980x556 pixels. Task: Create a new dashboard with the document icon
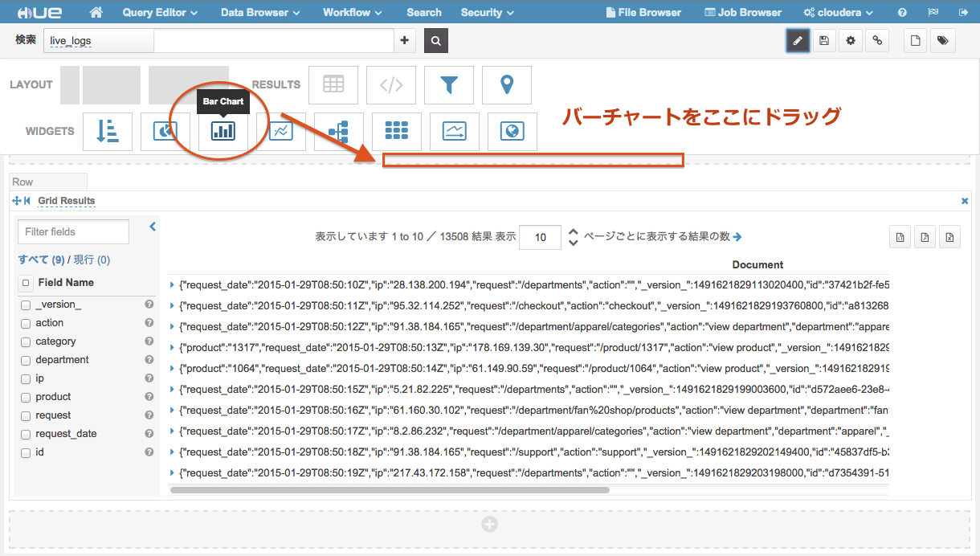pyautogui.click(x=915, y=41)
